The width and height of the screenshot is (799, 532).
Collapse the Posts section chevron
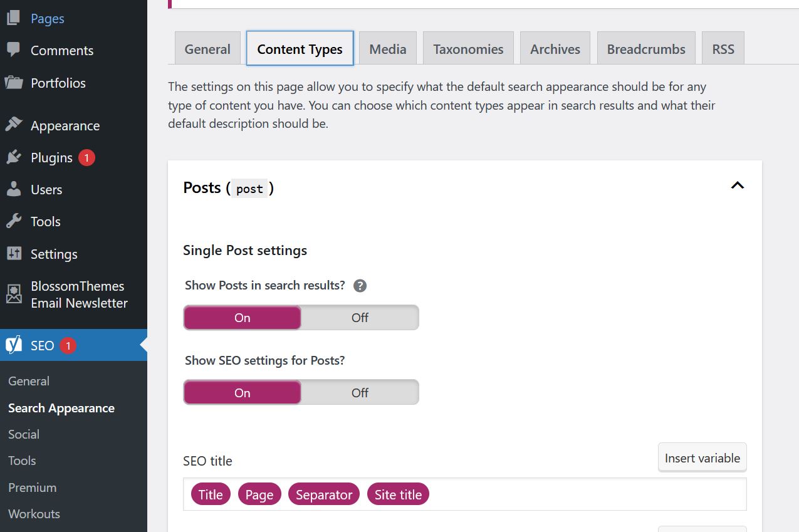point(738,185)
